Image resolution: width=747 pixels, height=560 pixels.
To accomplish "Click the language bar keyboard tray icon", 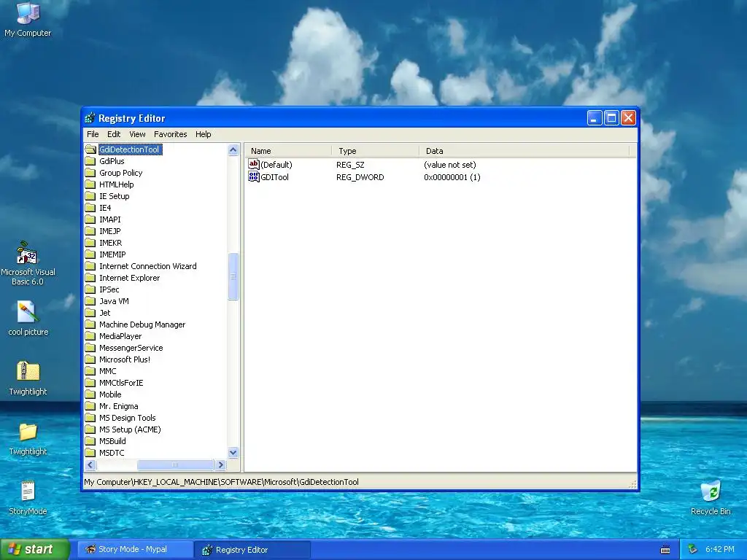I will click(665, 550).
